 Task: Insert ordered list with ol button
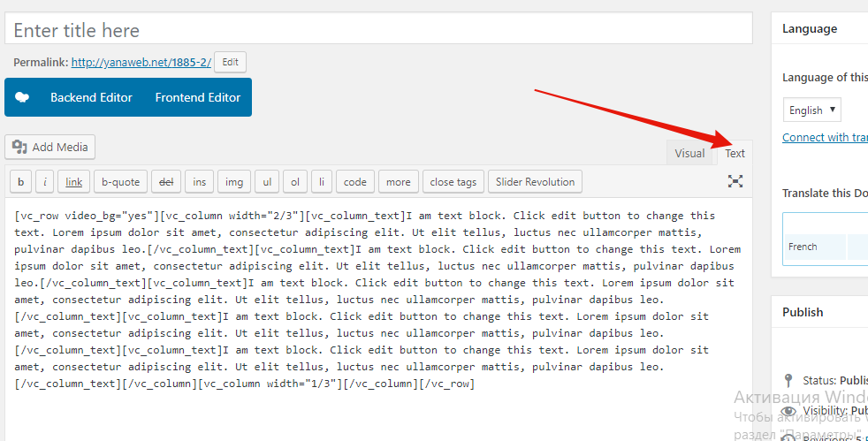[x=295, y=182]
